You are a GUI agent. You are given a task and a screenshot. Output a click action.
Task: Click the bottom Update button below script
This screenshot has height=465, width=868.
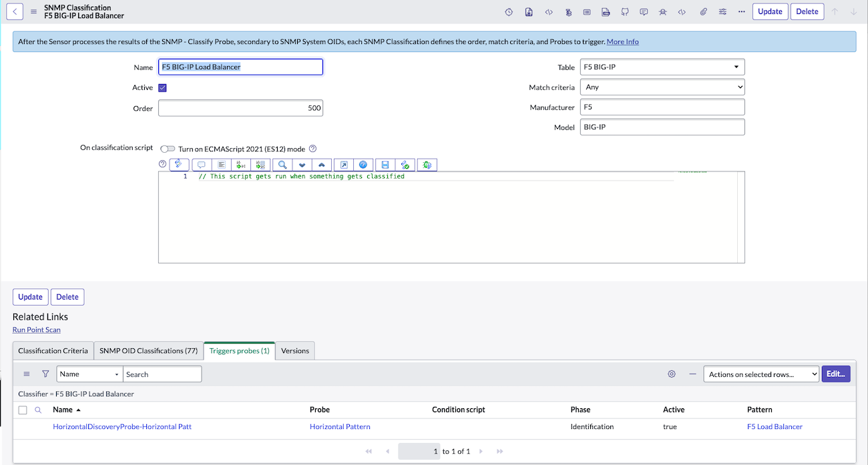click(x=30, y=297)
